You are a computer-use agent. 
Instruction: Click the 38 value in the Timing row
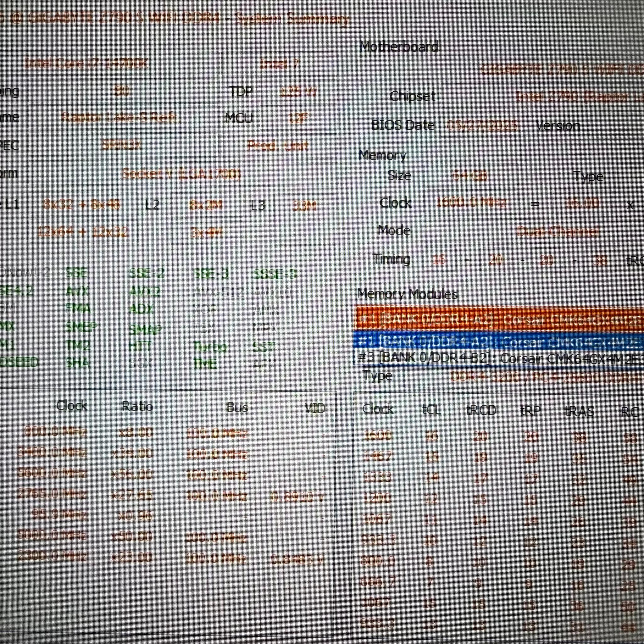click(600, 260)
